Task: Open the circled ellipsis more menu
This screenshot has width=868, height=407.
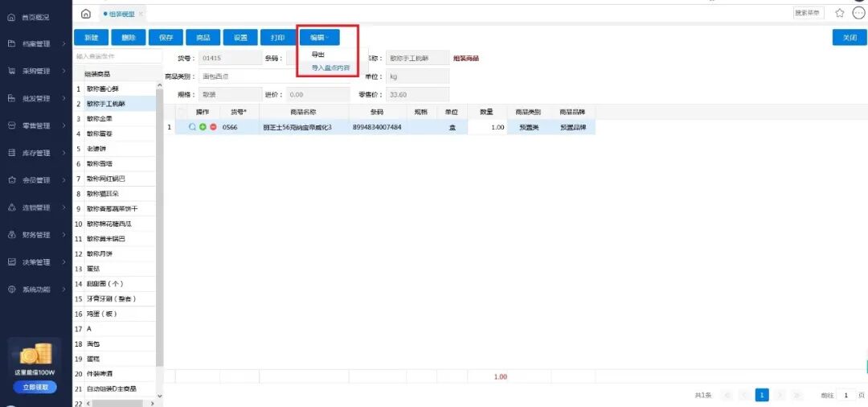Action: click(858, 14)
